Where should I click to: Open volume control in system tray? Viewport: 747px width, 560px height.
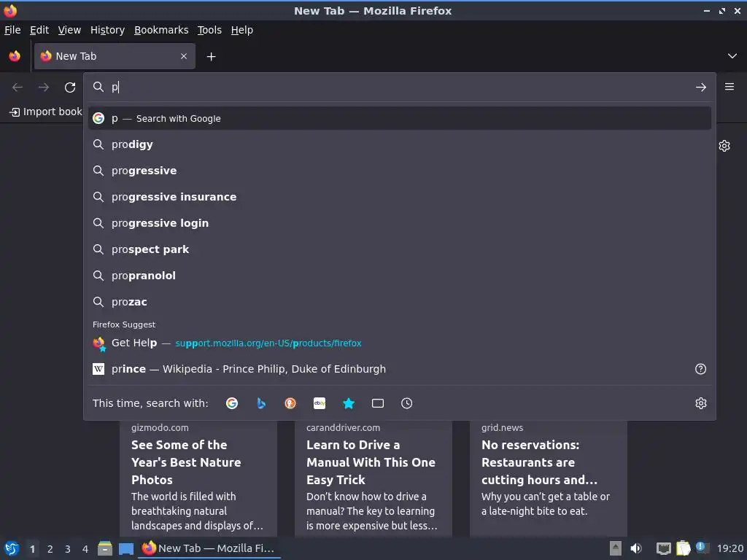pos(636,548)
